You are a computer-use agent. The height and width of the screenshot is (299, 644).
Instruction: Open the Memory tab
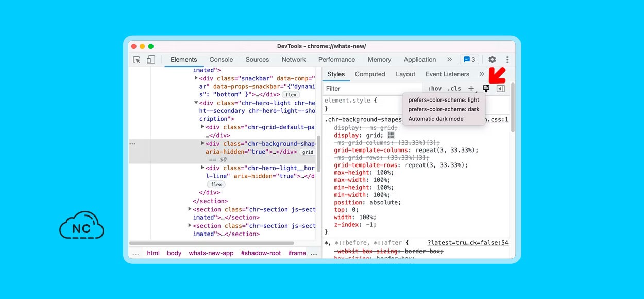coord(380,60)
